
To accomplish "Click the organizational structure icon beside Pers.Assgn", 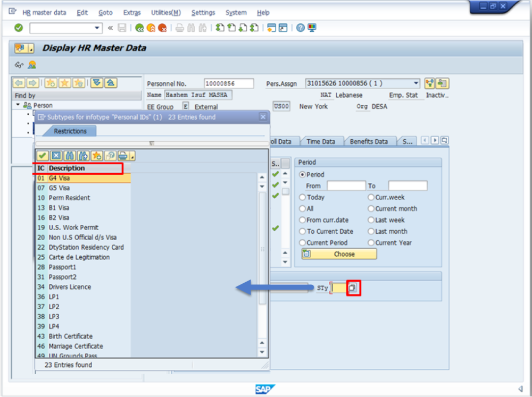I will [429, 83].
